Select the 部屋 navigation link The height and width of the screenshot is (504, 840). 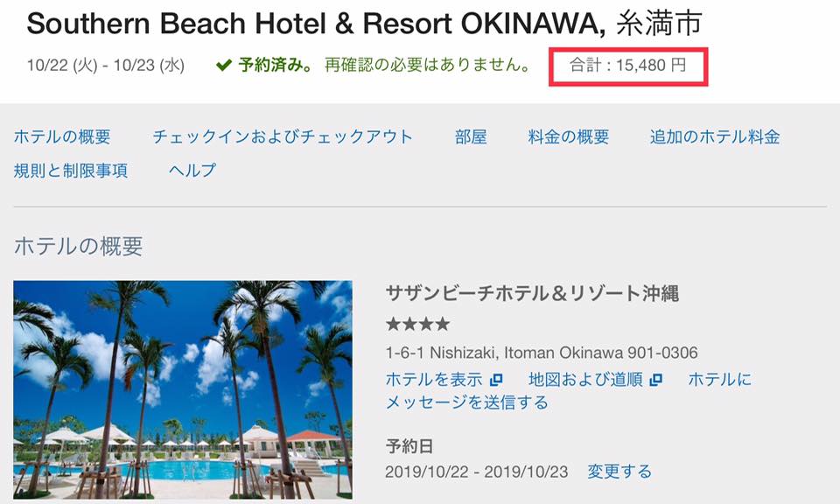pos(471,136)
